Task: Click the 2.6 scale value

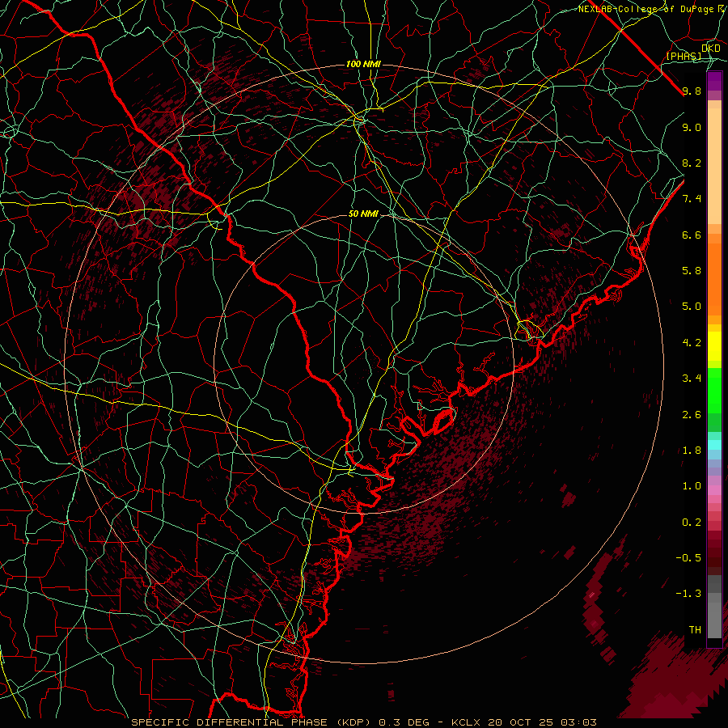Action: 692,415
